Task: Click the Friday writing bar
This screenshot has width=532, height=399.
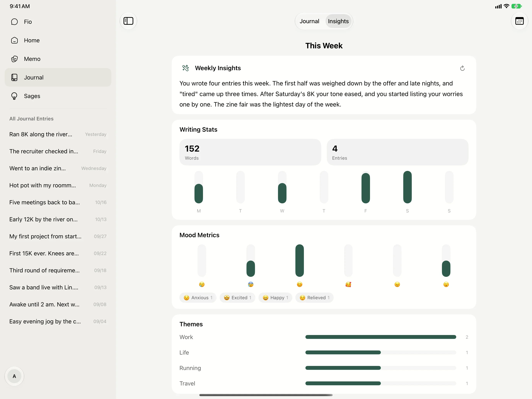Action: 366,187
